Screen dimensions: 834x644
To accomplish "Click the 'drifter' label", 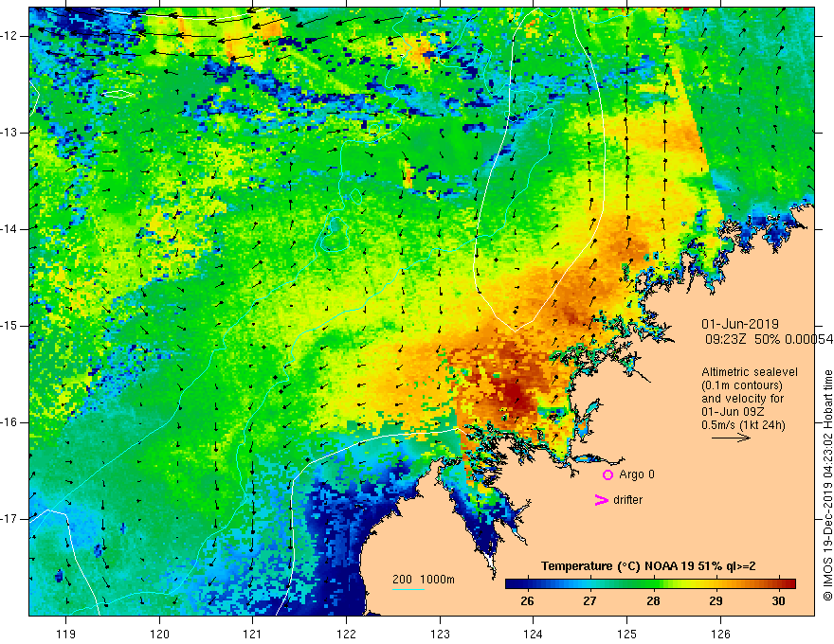I will point(627,500).
